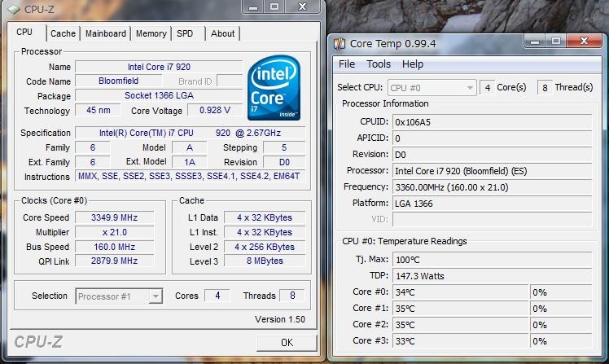Click the Core #2 temperature '35°C'
The height and width of the screenshot is (364, 609).
pos(461,325)
